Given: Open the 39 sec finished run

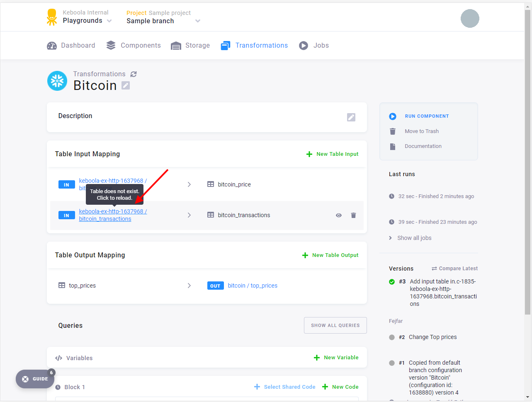Looking at the screenshot, I should point(438,222).
